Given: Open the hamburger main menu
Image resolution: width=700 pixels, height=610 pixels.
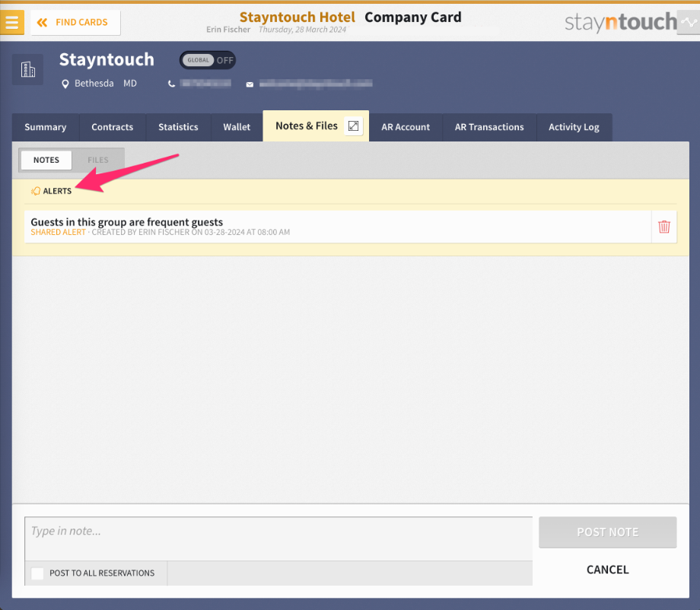Looking at the screenshot, I should tap(12, 22).
